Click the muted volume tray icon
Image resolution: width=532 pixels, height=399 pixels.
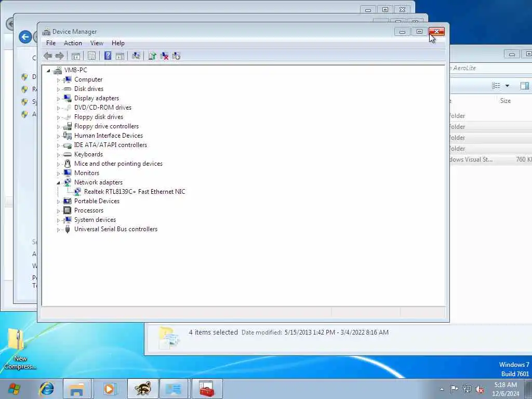pos(480,389)
